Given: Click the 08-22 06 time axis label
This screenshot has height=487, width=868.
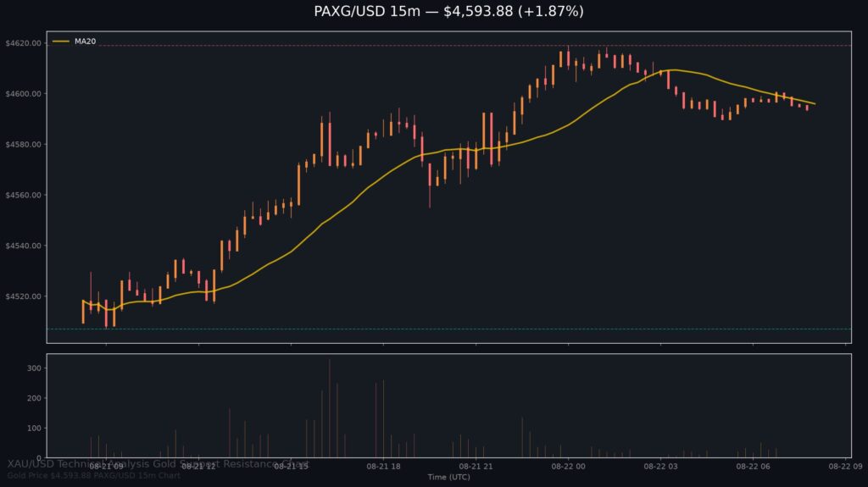Looking at the screenshot, I should pos(753,467).
